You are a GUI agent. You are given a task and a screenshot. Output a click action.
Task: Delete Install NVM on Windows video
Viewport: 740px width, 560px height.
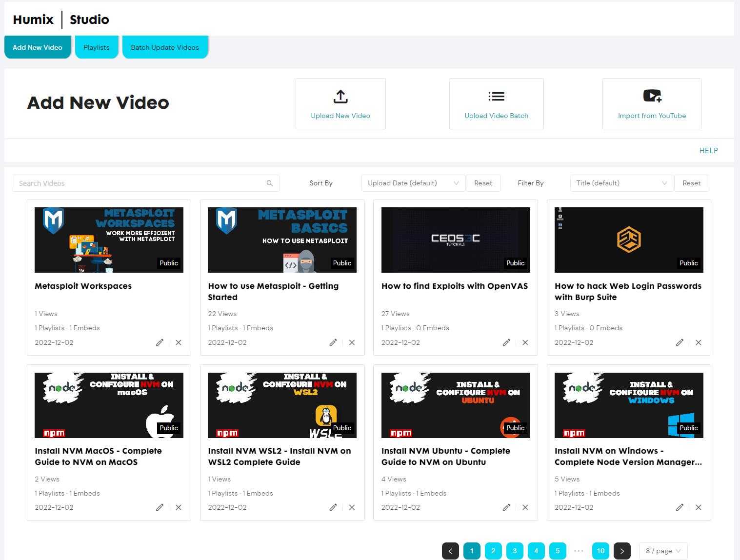coord(699,507)
